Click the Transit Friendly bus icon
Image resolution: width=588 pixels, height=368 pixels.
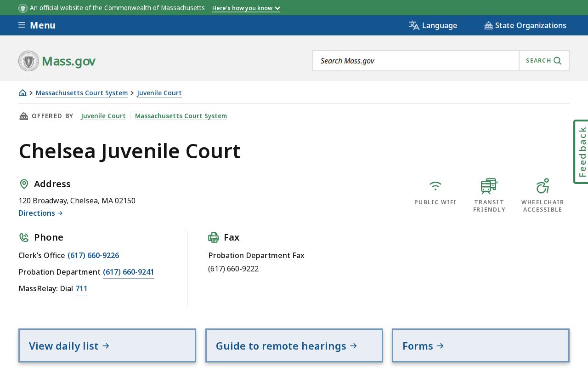[x=489, y=186]
